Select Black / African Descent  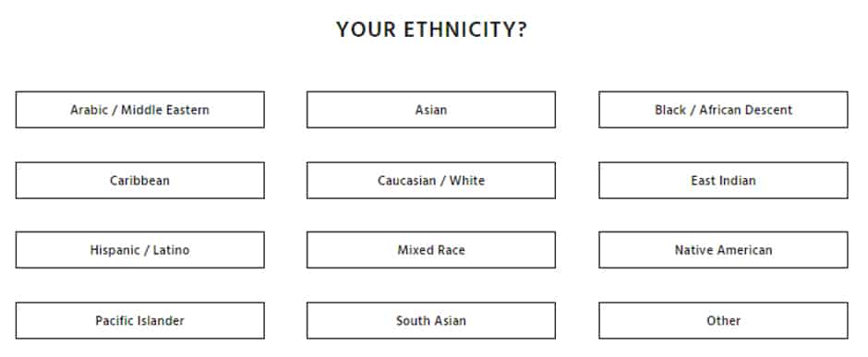(724, 110)
